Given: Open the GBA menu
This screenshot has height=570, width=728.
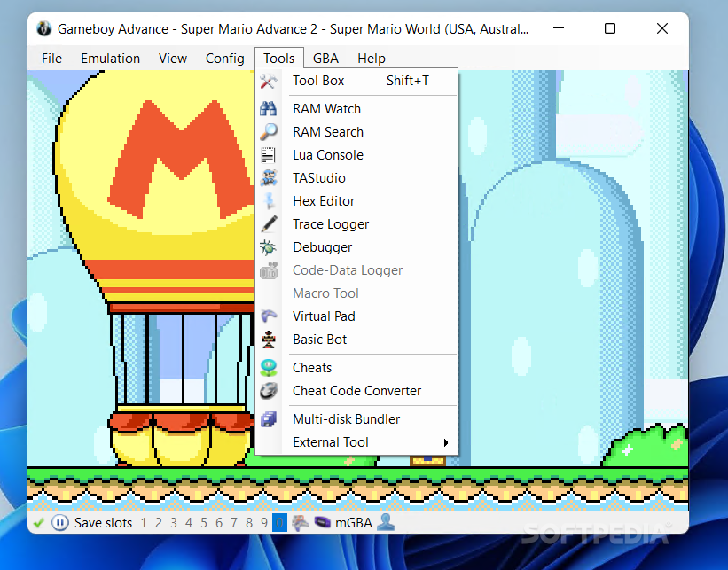Looking at the screenshot, I should click(x=325, y=59).
